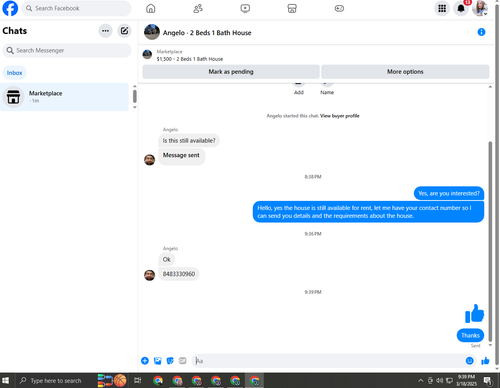Click the 'Sent' status text
The height and width of the screenshot is (388, 500).
pyautogui.click(x=476, y=346)
